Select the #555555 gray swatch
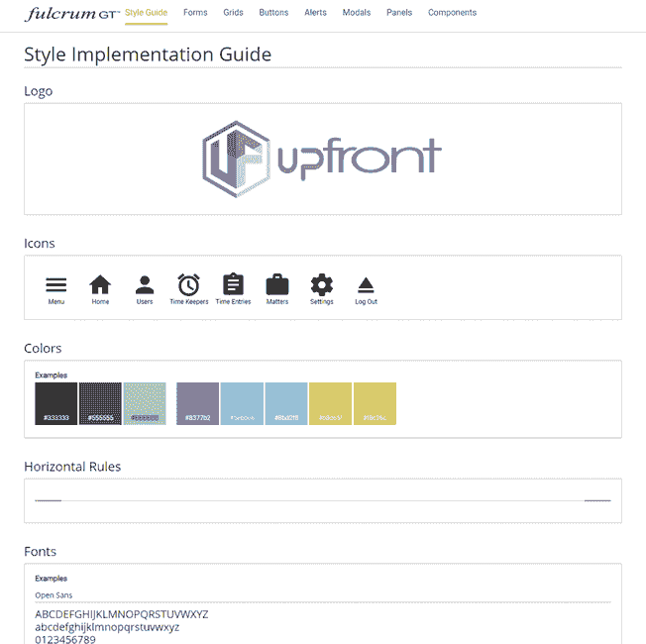The height and width of the screenshot is (644, 646). [x=100, y=404]
